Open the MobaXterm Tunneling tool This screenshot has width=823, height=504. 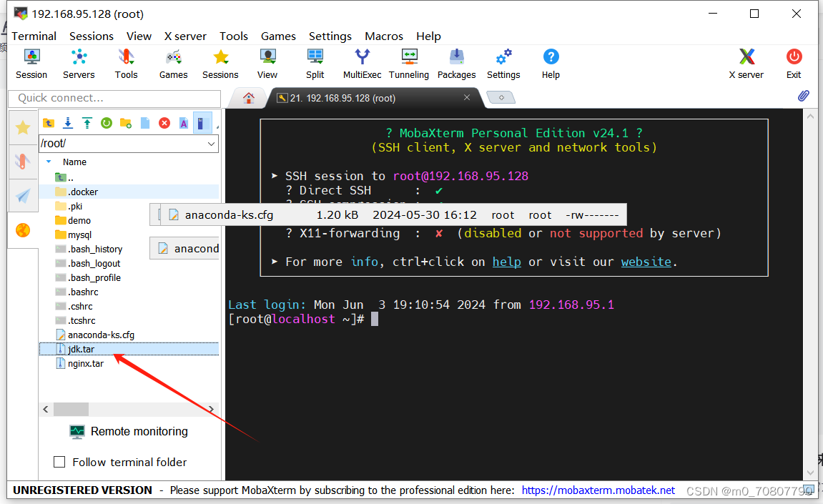coord(409,64)
